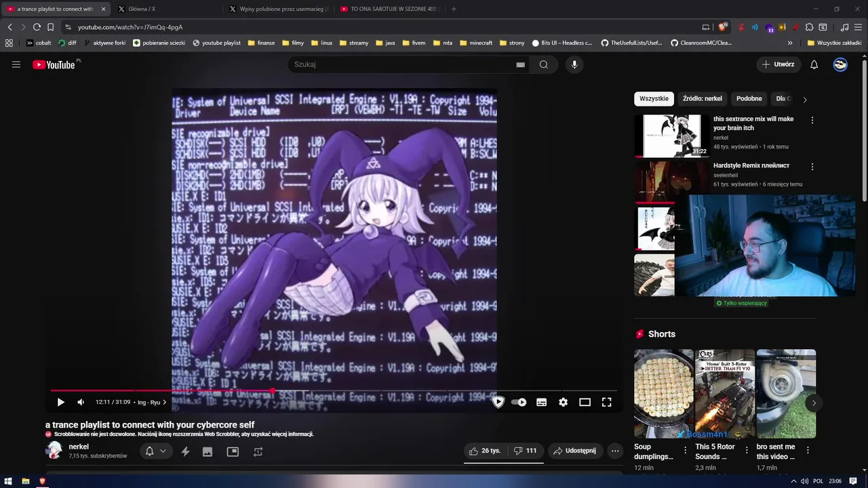Show hidden system tray icons

point(793,481)
